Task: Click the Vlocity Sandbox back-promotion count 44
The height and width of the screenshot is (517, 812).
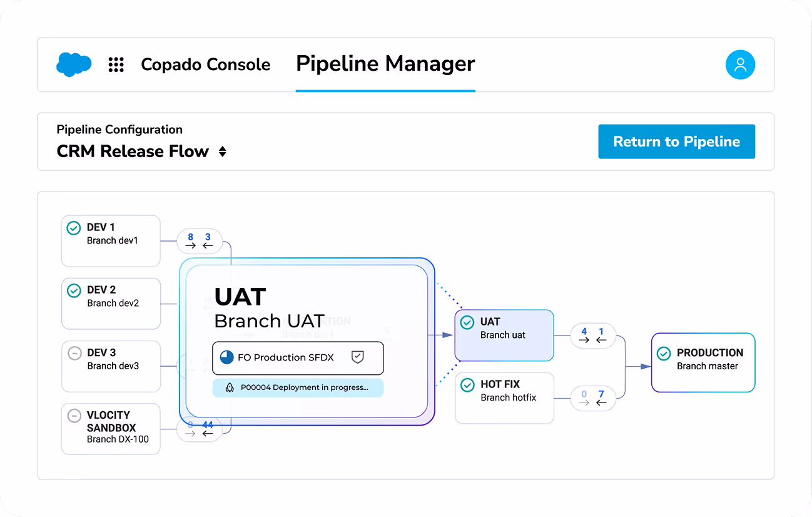Action: [x=208, y=425]
